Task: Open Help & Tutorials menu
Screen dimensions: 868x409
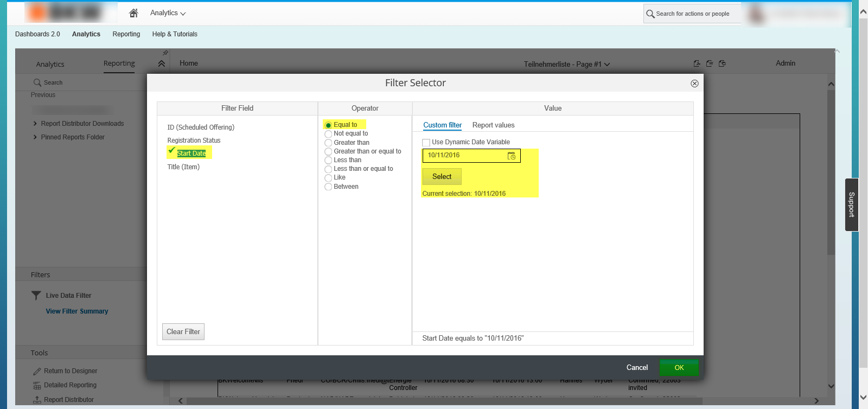Action: click(x=175, y=34)
